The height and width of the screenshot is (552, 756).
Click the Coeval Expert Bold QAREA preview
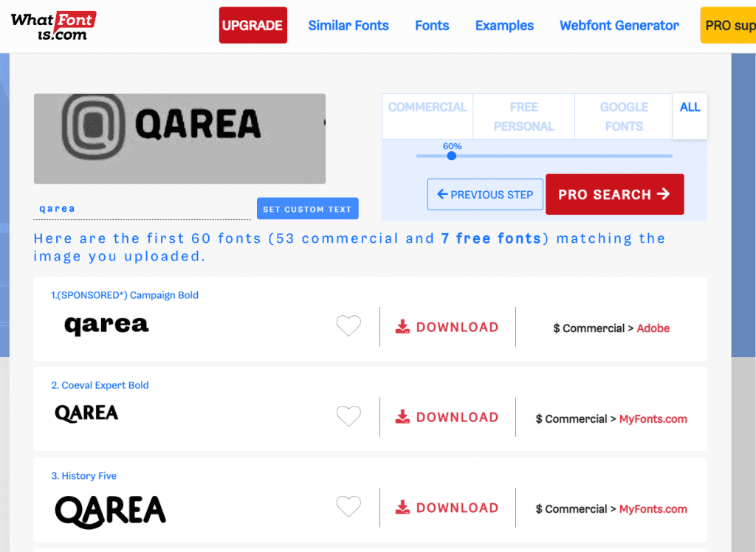pyautogui.click(x=86, y=413)
